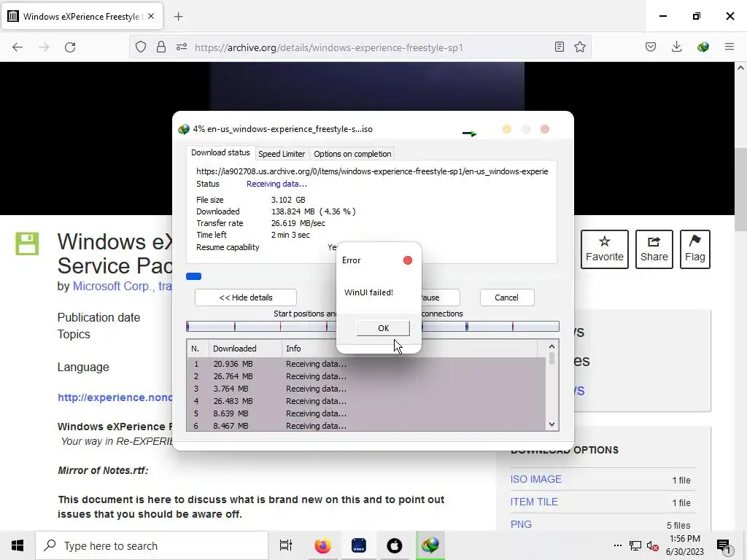Select connection row 3 with 3.764 MB
Image resolution: width=747 pixels, height=560 pixels.
click(x=366, y=389)
